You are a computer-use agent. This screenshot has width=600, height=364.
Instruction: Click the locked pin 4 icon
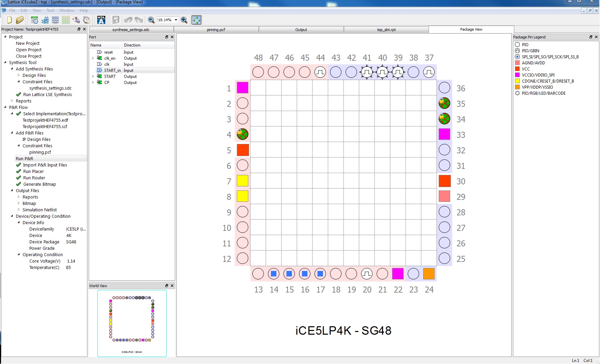tap(242, 134)
